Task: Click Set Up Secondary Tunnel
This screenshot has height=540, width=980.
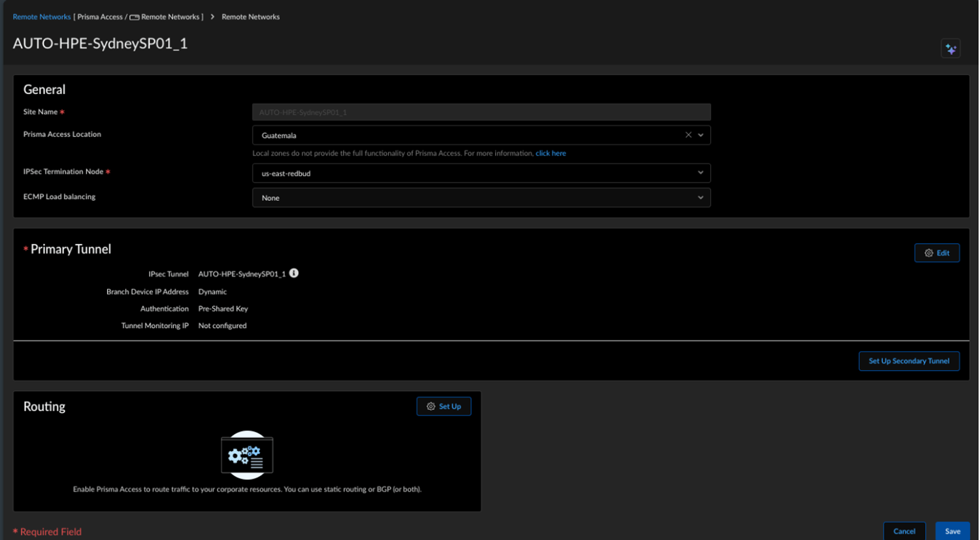Action: point(909,361)
